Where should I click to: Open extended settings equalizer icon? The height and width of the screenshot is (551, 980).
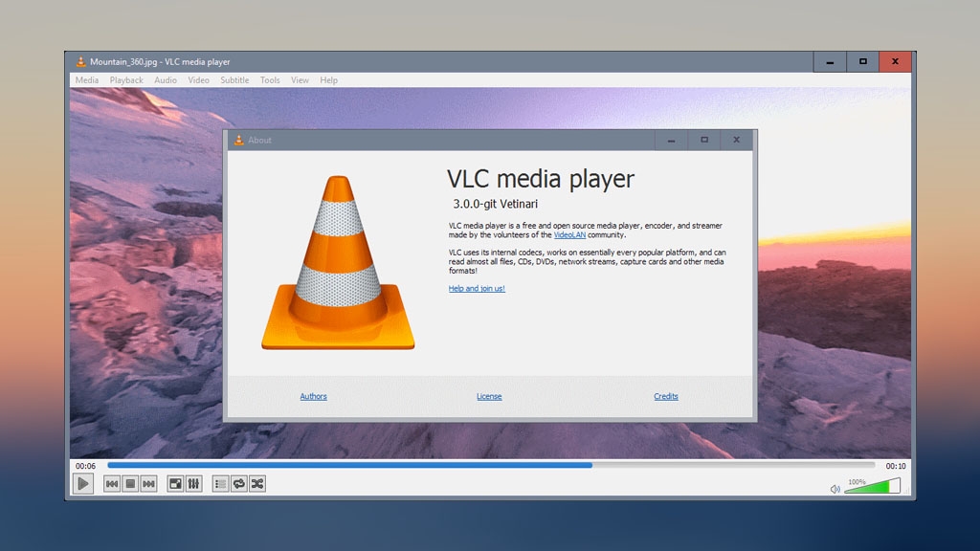[193, 483]
